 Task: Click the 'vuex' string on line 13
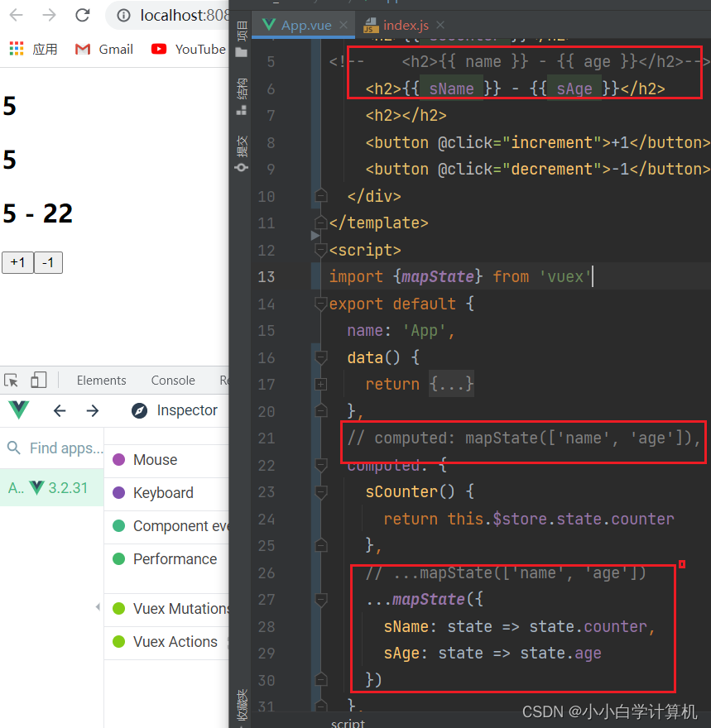(x=565, y=276)
